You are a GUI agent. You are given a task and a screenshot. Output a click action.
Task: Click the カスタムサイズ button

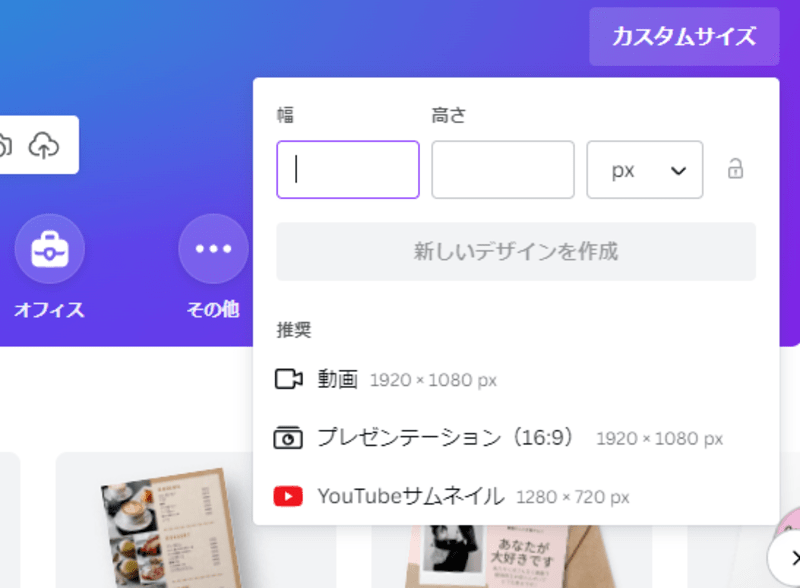point(684,36)
